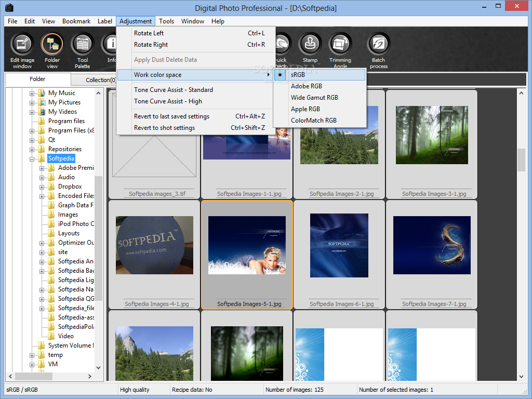Select sRGB work color space
The width and height of the screenshot is (532, 399).
[x=320, y=75]
